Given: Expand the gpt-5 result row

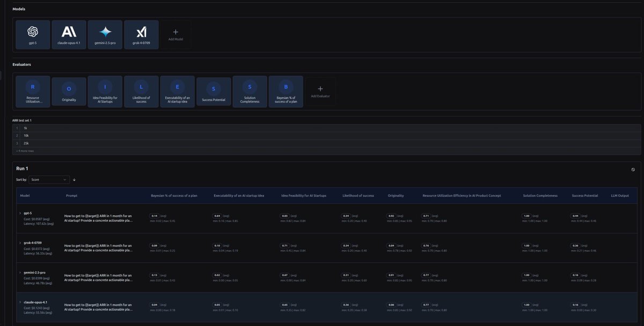Looking at the screenshot, I should (x=20, y=213).
